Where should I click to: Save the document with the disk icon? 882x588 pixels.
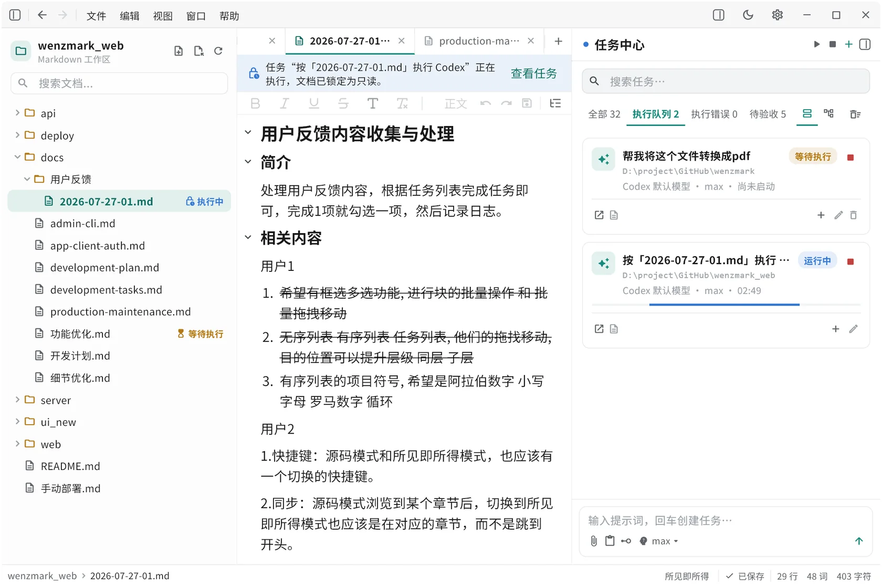click(x=527, y=103)
